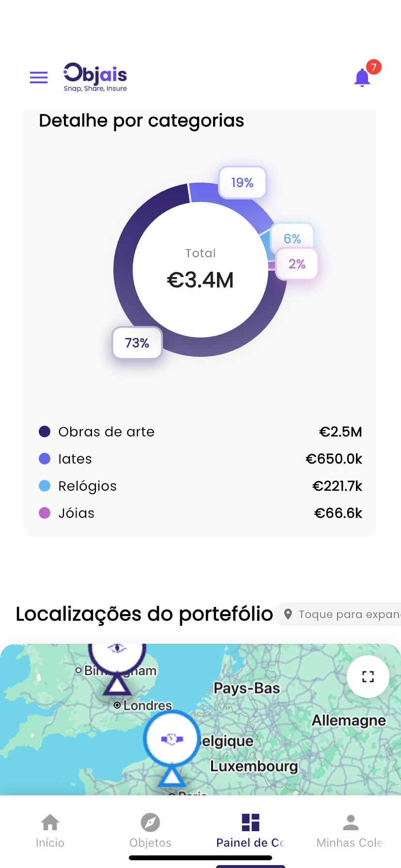The width and height of the screenshot is (401, 868).
Task: Tap the handshake map marker near Paris
Action: pyautogui.click(x=171, y=739)
